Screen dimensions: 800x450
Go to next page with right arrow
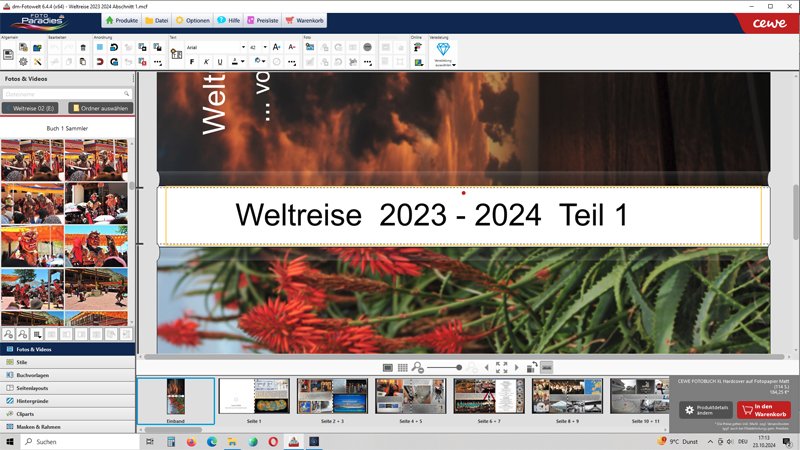coord(516,367)
